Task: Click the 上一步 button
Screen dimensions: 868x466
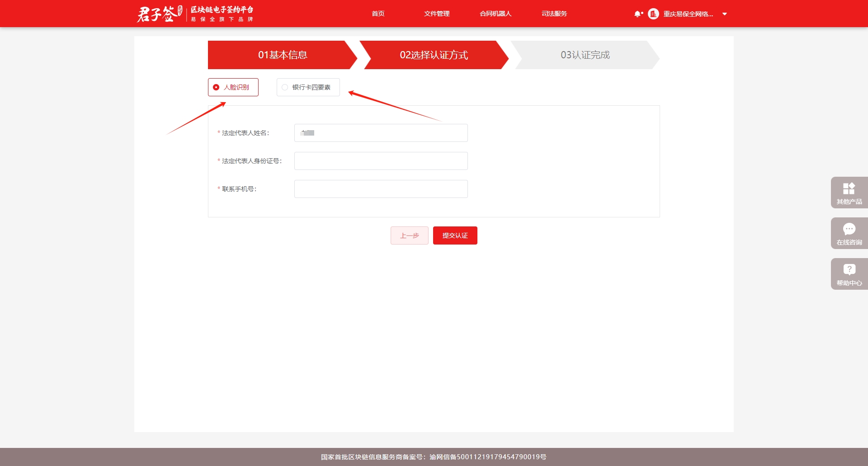Action: (x=409, y=235)
